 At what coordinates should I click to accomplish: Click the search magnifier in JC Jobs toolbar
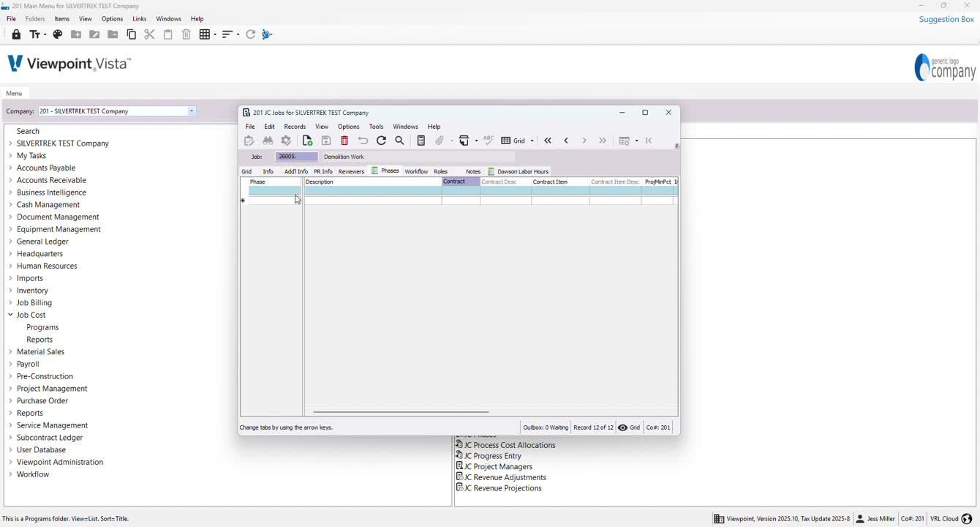(400, 141)
